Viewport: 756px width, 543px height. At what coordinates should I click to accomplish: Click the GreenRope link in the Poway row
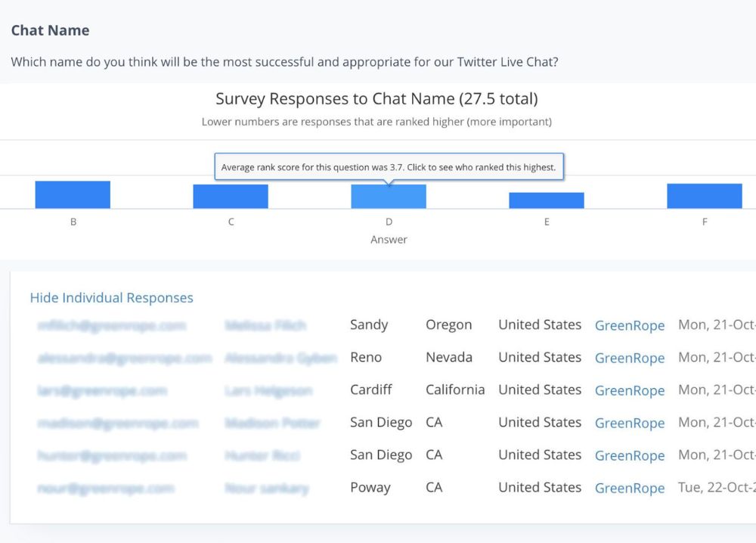coord(630,488)
